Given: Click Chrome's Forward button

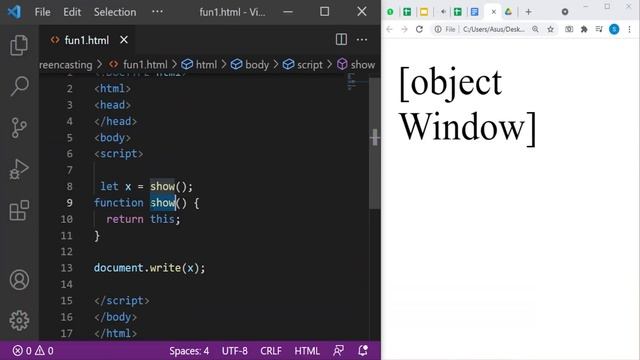Looking at the screenshot, I should (x=404, y=29).
